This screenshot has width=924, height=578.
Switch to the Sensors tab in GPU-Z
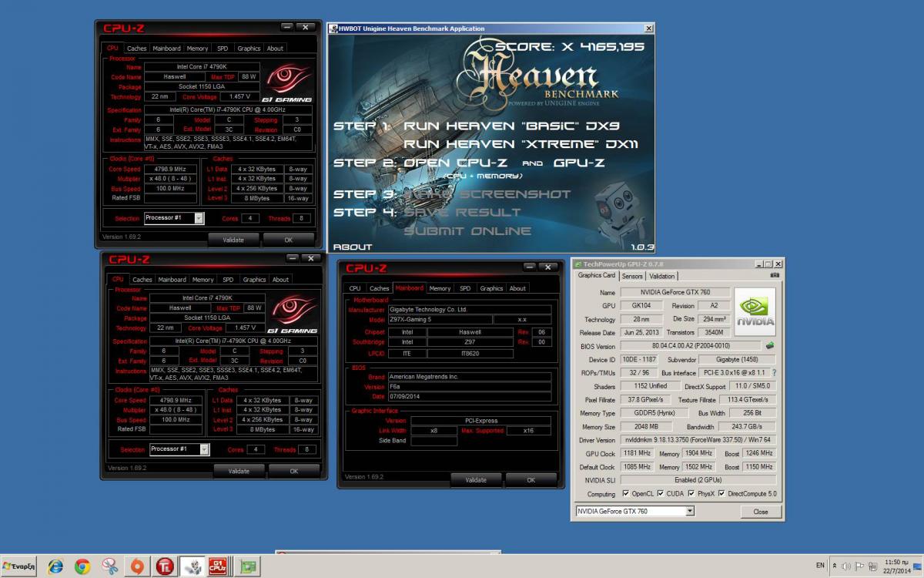coord(632,276)
